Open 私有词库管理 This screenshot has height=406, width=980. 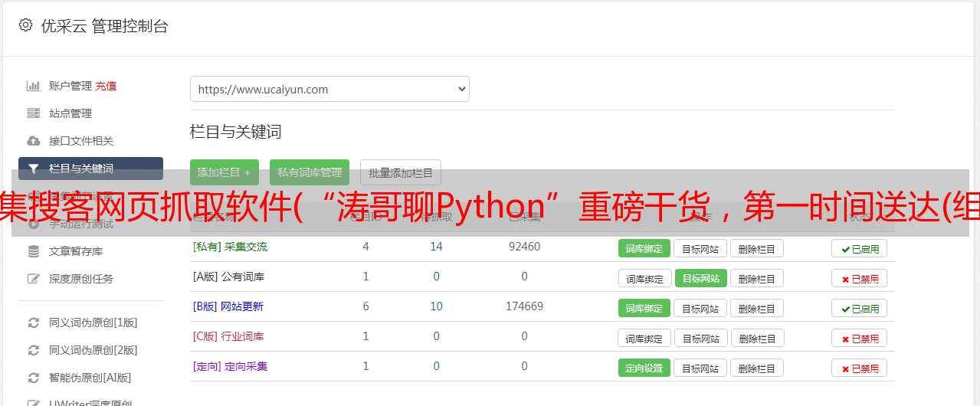(310, 172)
